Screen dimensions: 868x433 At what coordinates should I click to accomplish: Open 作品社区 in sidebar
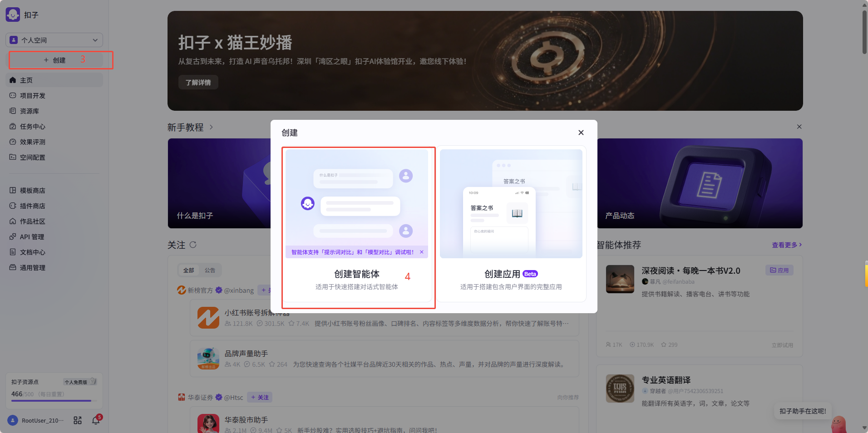(x=54, y=221)
